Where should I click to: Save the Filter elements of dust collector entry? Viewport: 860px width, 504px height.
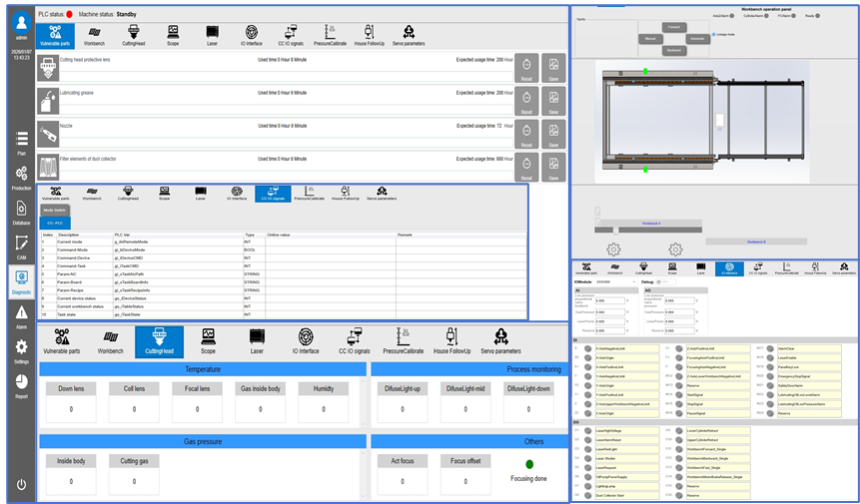[553, 167]
